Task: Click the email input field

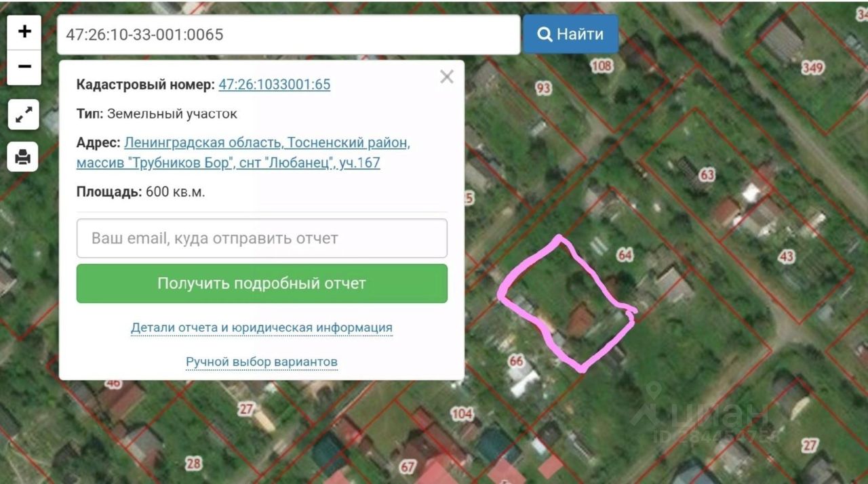Action: [x=262, y=238]
